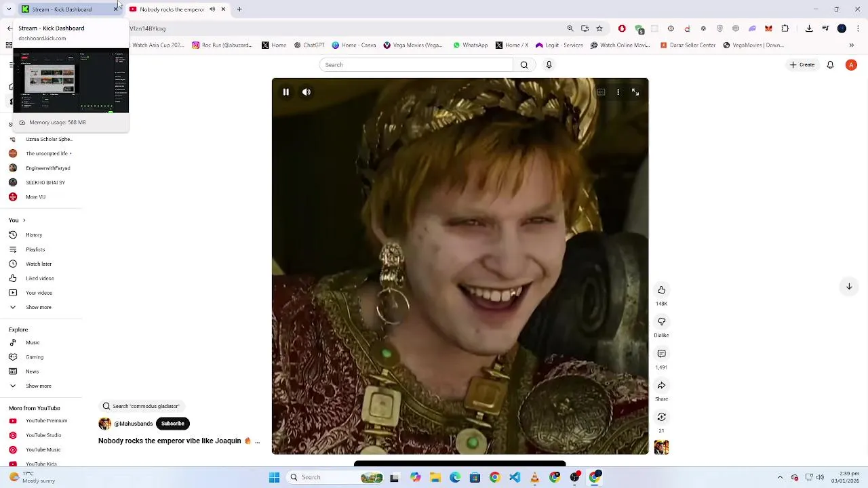Viewport: 868px width, 488px height.
Task: Show all bookmarks overflow chevron
Action: [x=852, y=45]
